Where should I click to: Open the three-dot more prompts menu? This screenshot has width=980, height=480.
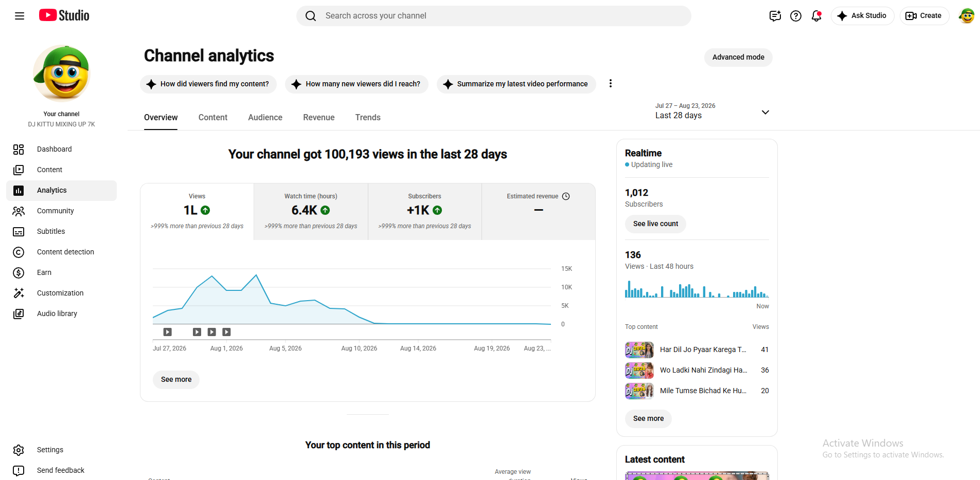(611, 83)
